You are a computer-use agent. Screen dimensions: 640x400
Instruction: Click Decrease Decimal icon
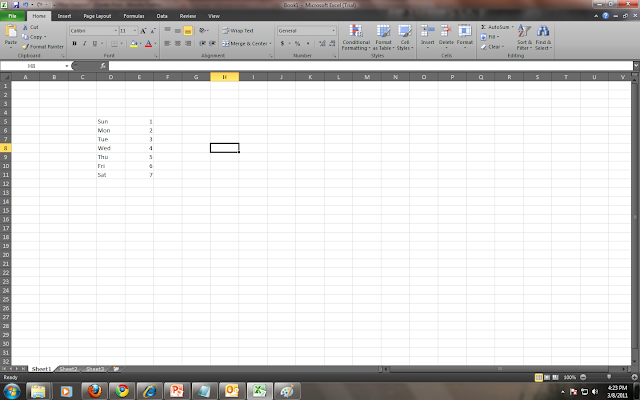tap(332, 43)
